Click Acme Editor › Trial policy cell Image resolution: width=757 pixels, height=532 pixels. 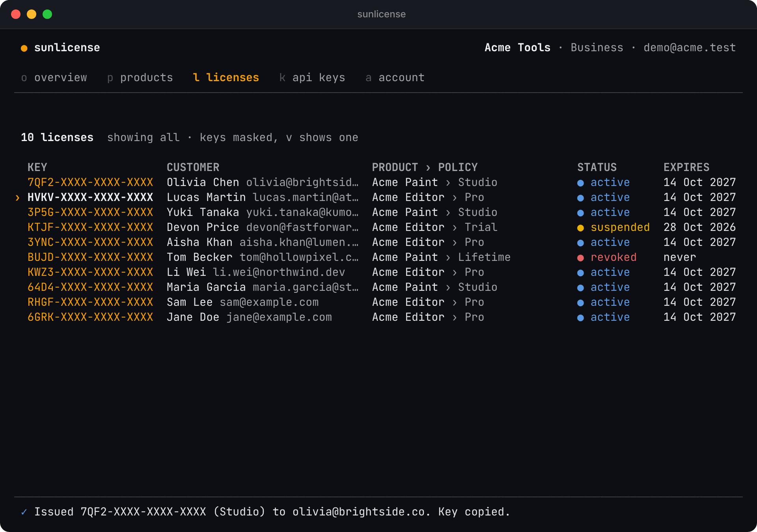point(434,227)
